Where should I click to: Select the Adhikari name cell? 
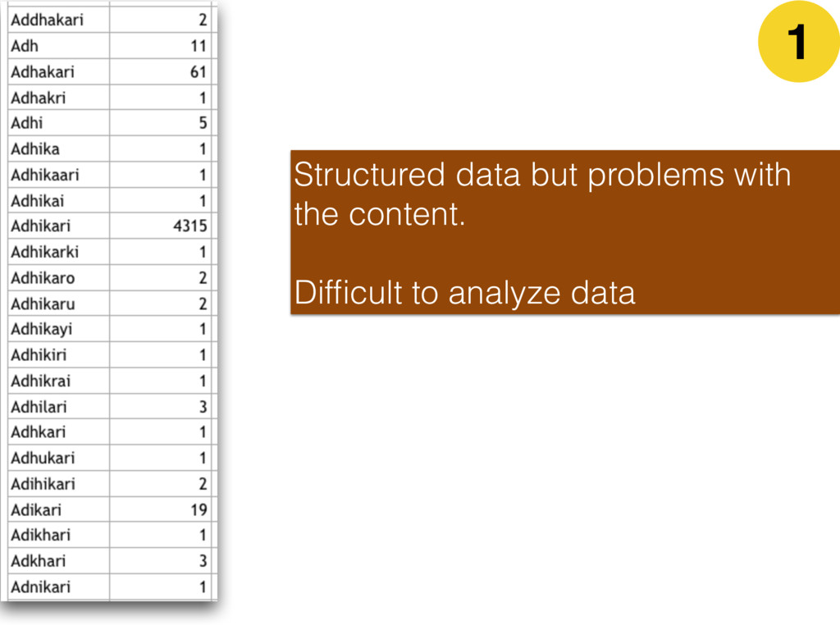click(x=59, y=226)
